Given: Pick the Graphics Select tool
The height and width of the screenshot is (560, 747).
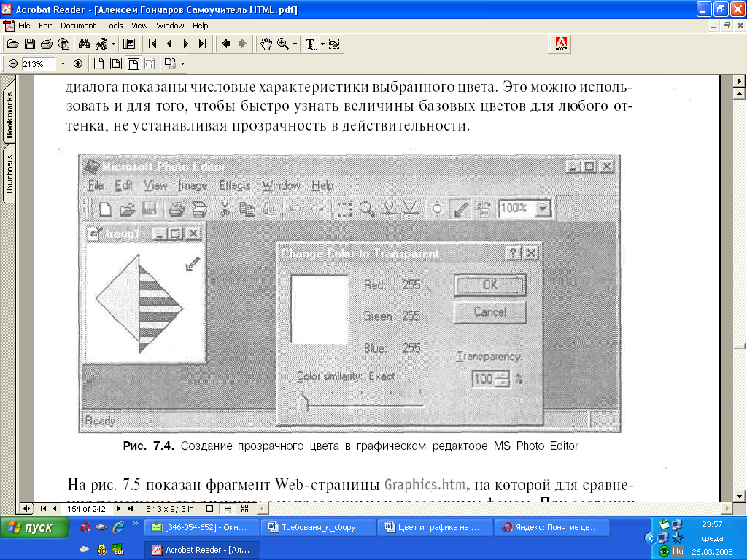Looking at the screenshot, I should 334,44.
